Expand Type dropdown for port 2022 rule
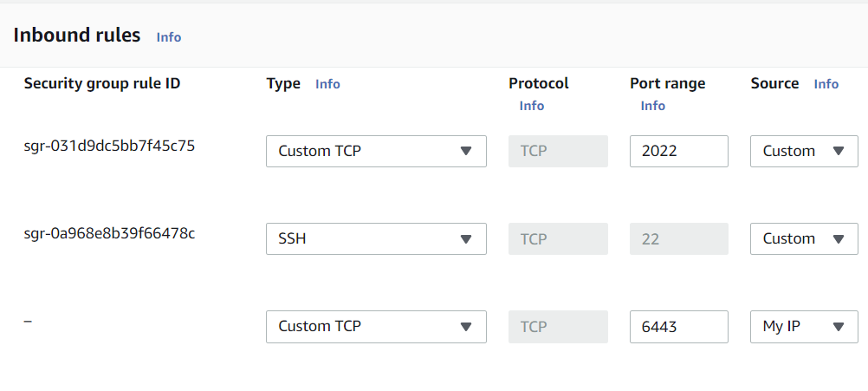The height and width of the screenshot is (391, 868). point(376,151)
